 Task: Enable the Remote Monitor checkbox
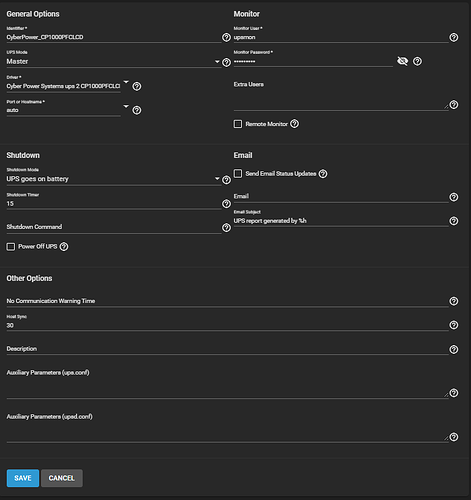[238, 124]
